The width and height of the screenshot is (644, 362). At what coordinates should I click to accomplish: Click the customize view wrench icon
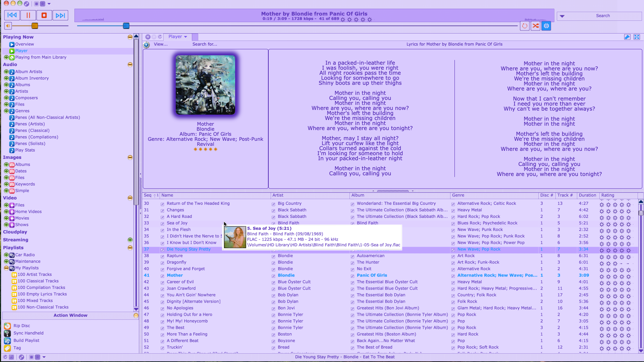coord(627,37)
